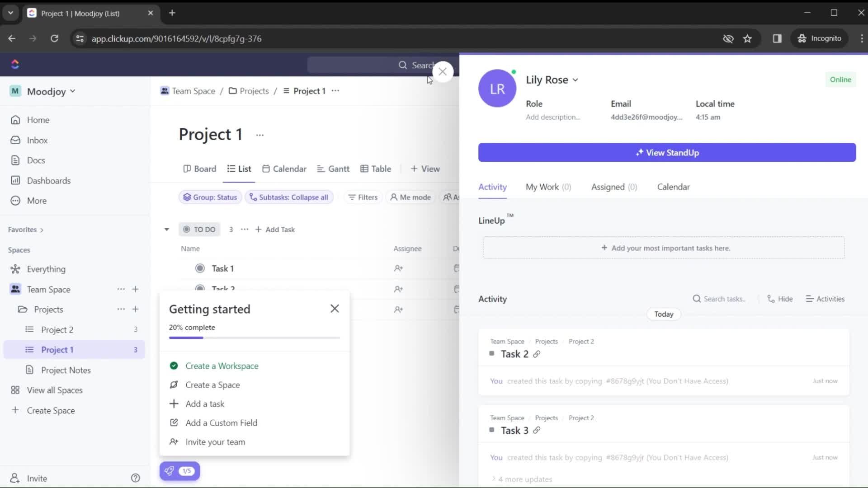
Task: Switch to the Gantt view tab
Action: point(333,169)
